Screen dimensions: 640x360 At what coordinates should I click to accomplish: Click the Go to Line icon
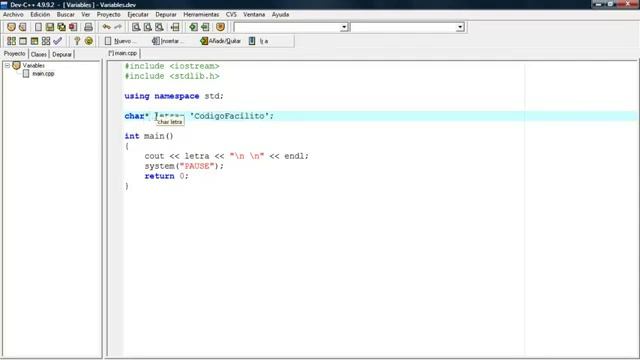175,27
